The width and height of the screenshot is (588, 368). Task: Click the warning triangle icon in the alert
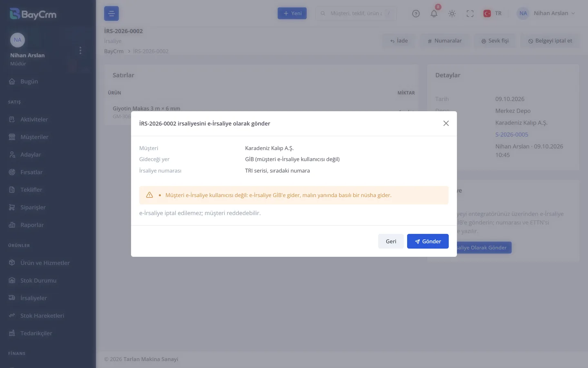[149, 195]
